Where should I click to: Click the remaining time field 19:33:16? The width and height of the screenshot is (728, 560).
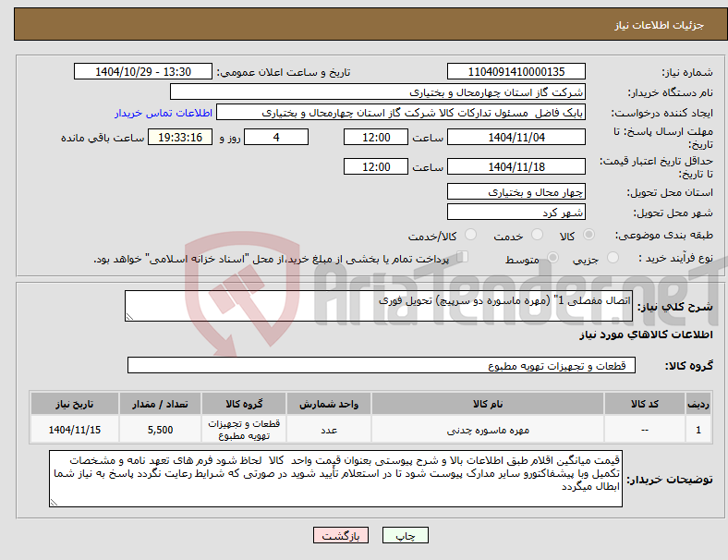[179, 138]
